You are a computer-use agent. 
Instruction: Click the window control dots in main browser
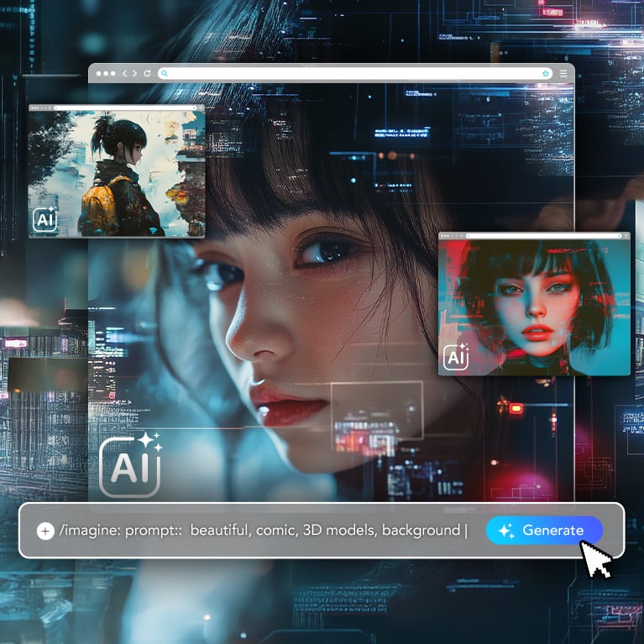[x=107, y=74]
